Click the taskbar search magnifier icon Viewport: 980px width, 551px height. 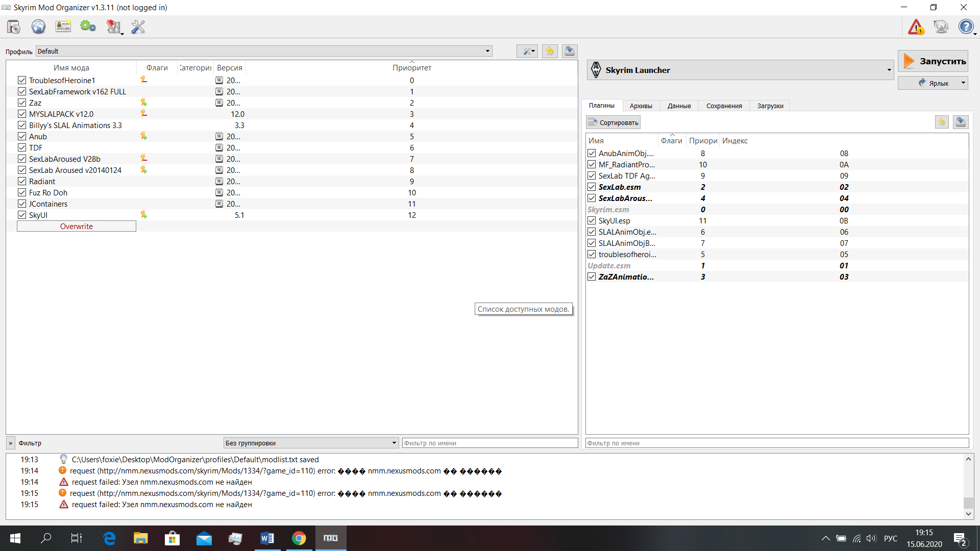46,538
